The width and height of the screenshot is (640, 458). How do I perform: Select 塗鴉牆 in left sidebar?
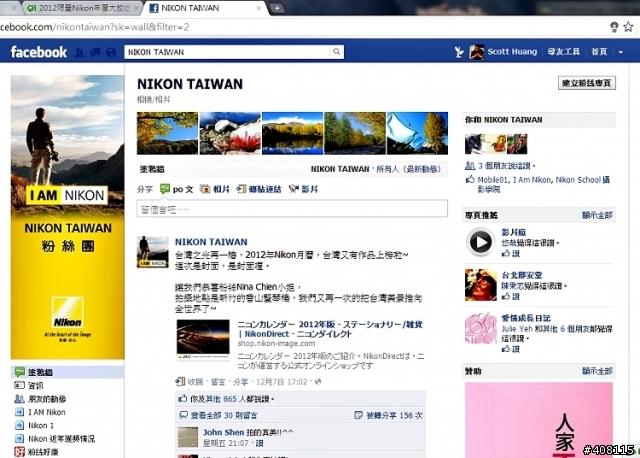tap(67, 372)
